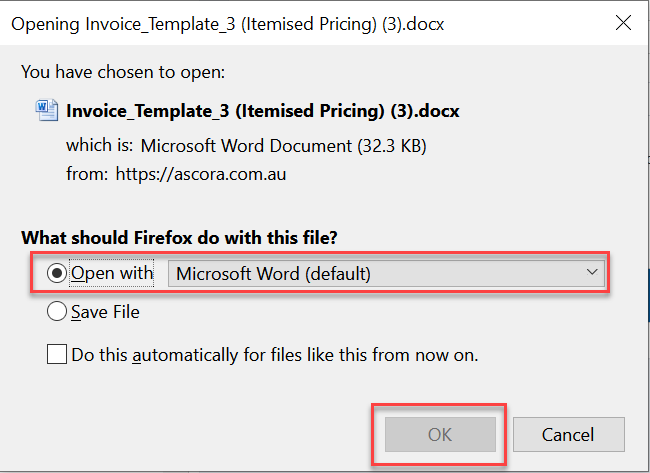This screenshot has height=473, width=650.
Task: Click the dropdown arrow of the application list
Action: click(x=593, y=273)
